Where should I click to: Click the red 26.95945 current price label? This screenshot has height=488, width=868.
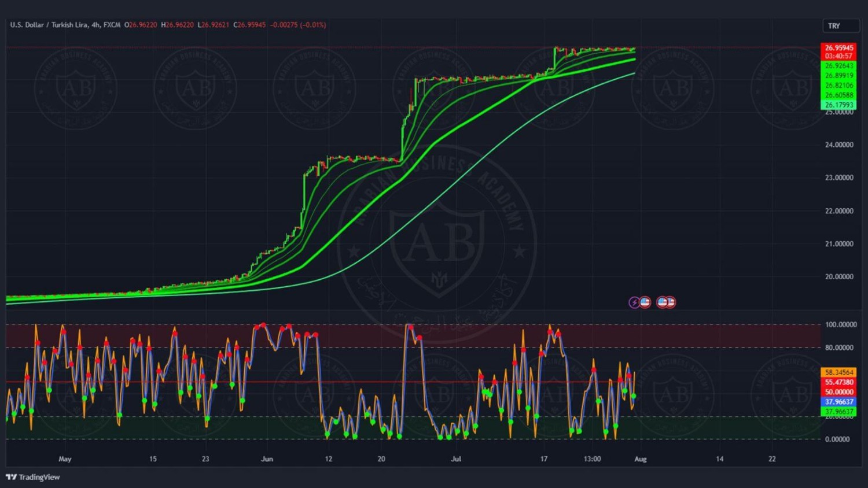click(838, 48)
